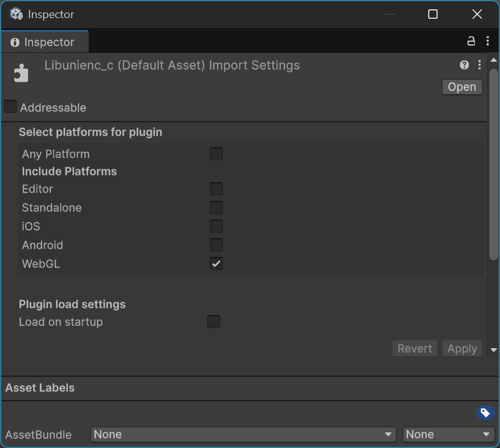Click the Plugin load settings heading

72,304
